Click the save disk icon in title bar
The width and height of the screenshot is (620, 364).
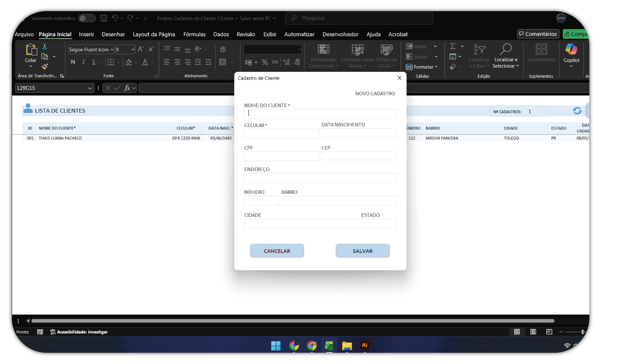coord(104,18)
